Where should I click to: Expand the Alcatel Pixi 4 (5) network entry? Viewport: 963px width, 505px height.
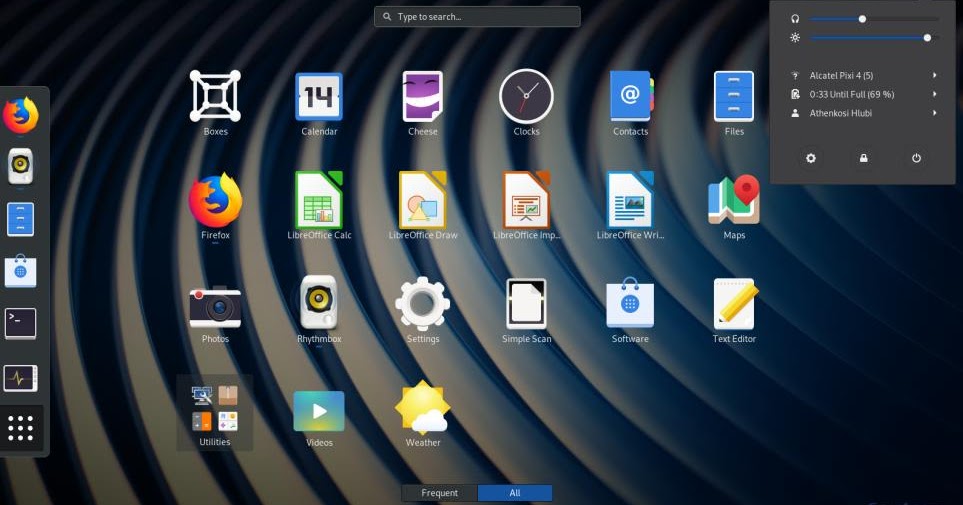click(x=863, y=76)
